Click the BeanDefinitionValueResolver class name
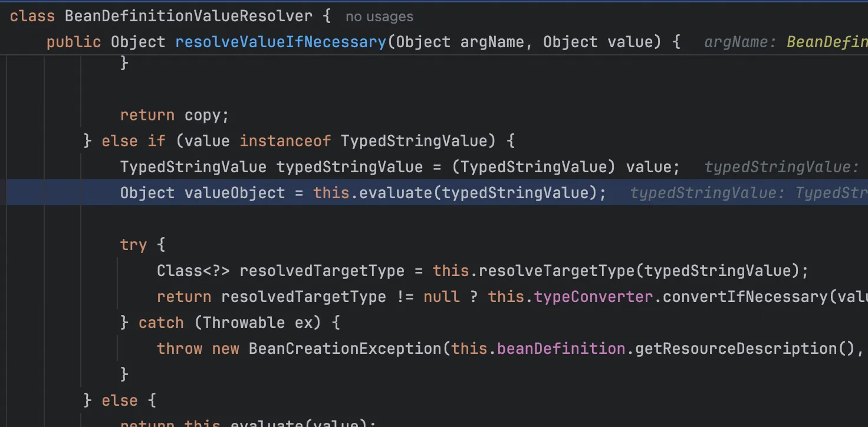The width and height of the screenshot is (868, 427). pos(189,16)
